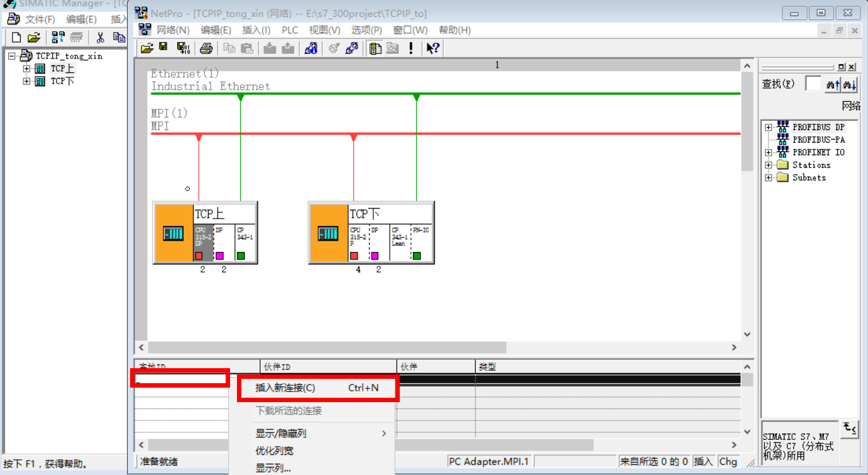Click the Save and Compile icon
This screenshot has height=475, width=868.
(183, 48)
